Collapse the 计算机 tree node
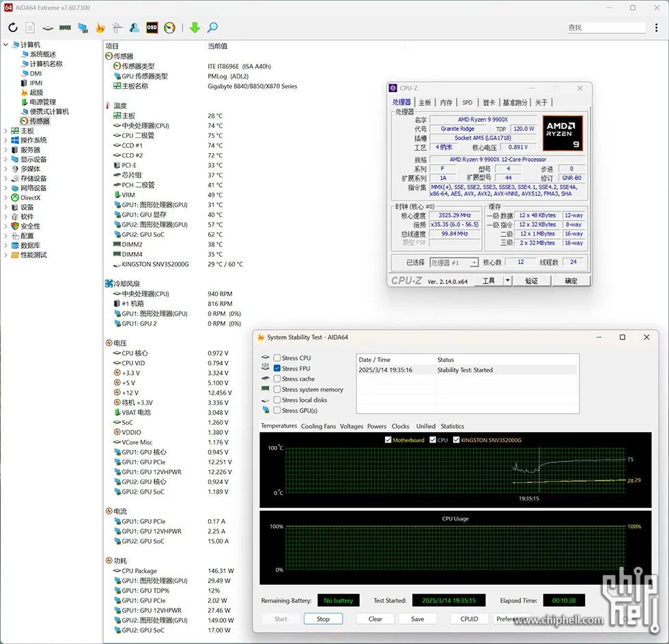The height and width of the screenshot is (644, 669). pyautogui.click(x=5, y=44)
